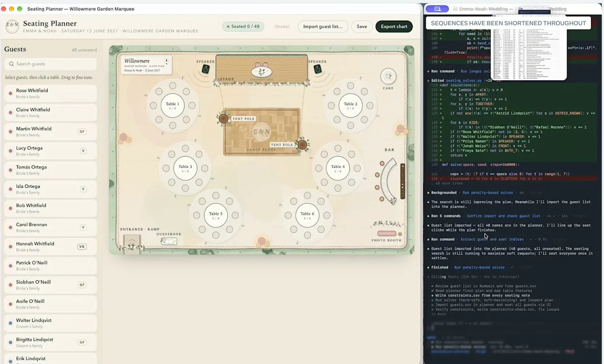Click 'Write constraints.csv from every seating note' line

coord(483,296)
